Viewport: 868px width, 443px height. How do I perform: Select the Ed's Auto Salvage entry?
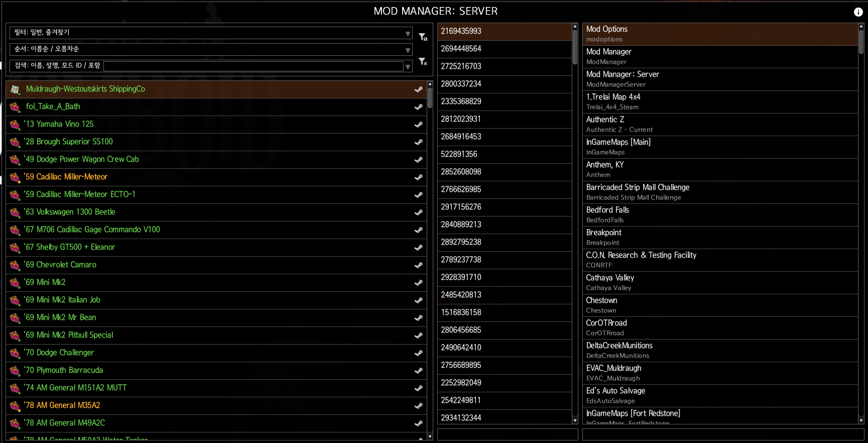[x=720, y=396]
